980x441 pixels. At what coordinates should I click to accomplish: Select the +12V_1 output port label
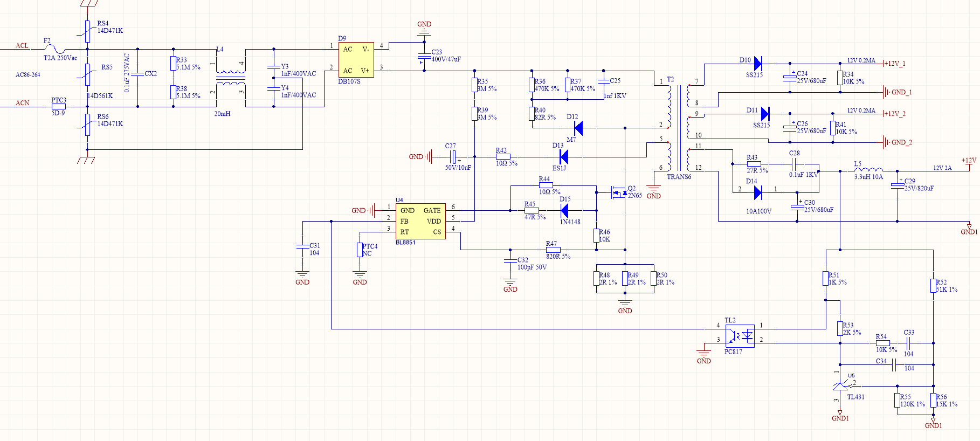(x=895, y=63)
